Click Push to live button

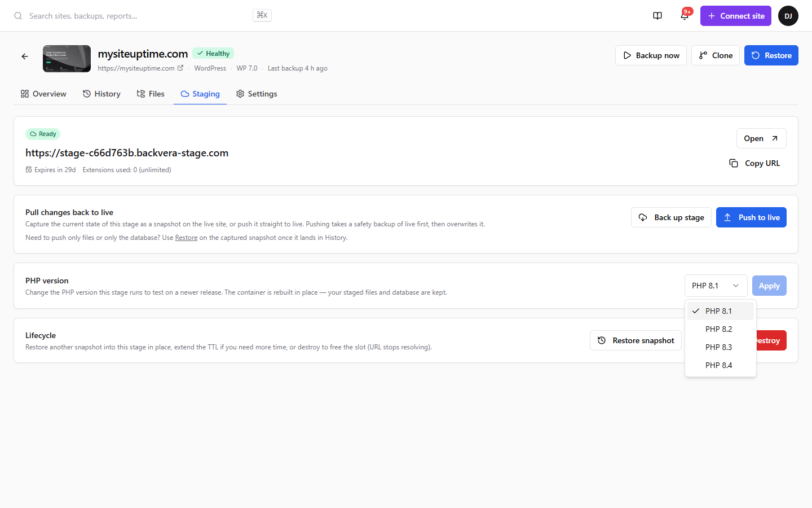coord(751,217)
